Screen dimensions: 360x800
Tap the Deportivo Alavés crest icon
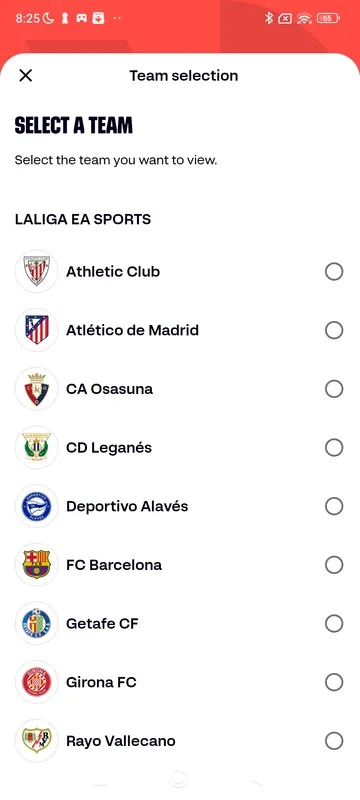coord(37,506)
